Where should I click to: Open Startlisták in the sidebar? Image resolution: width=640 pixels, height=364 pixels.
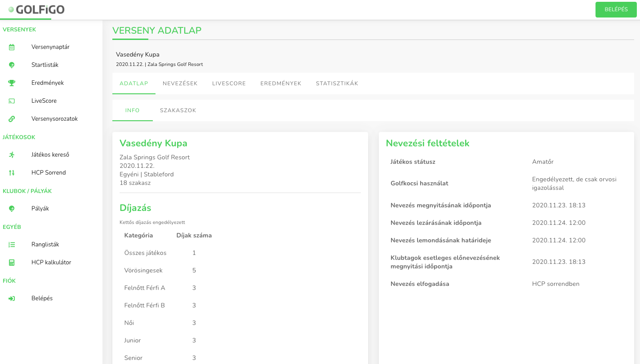coord(45,65)
